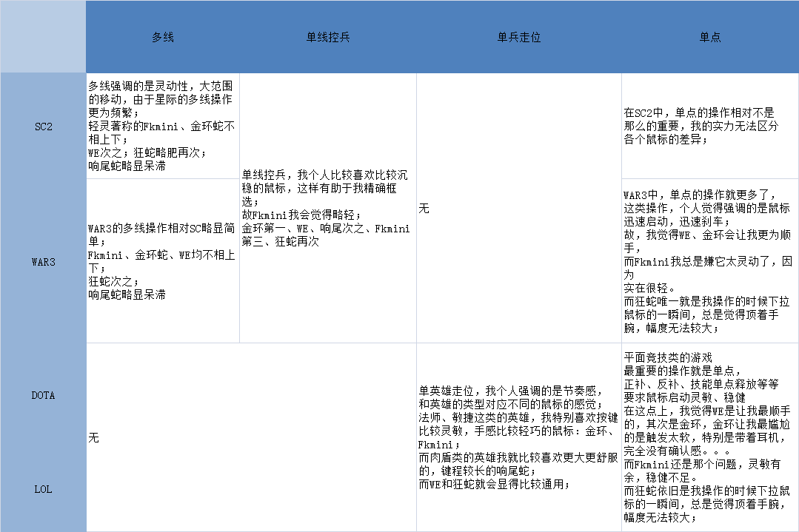799x532 pixels.
Task: Select the LOL row label
Action: click(x=43, y=489)
